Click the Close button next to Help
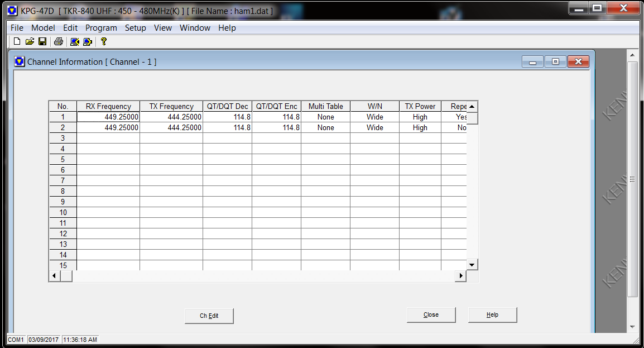This screenshot has width=644, height=348. (x=431, y=315)
